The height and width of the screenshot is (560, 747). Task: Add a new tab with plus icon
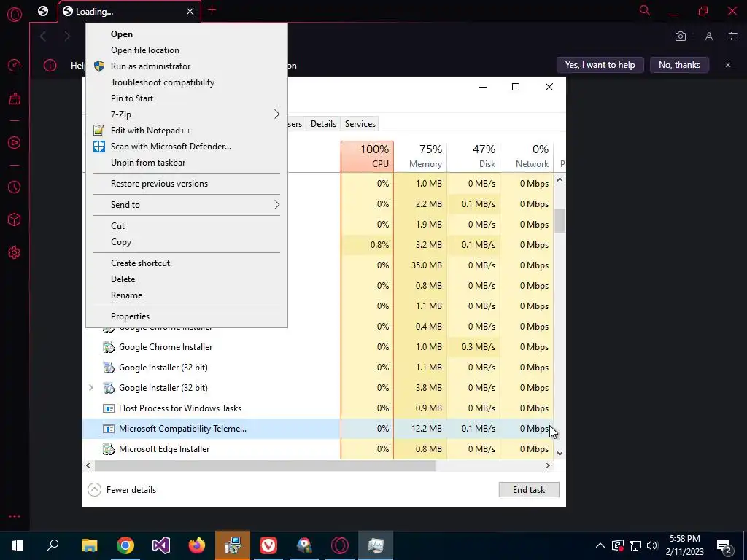[212, 10]
